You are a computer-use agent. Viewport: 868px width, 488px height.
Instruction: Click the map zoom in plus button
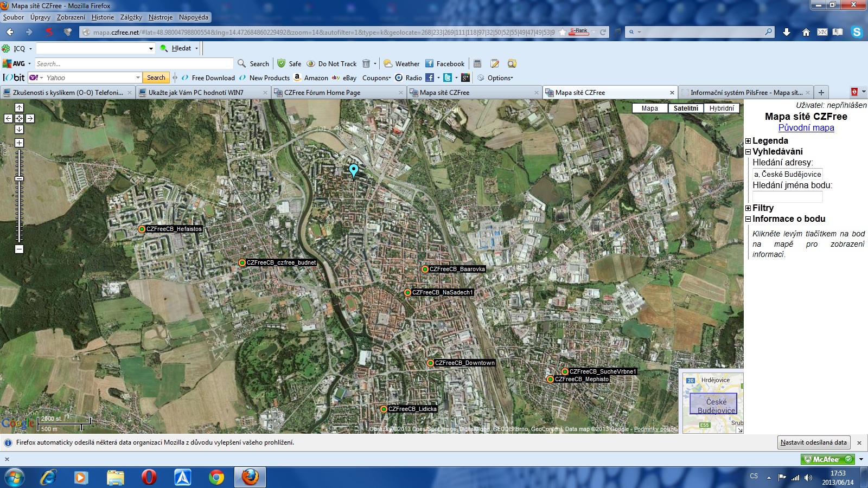click(x=19, y=143)
